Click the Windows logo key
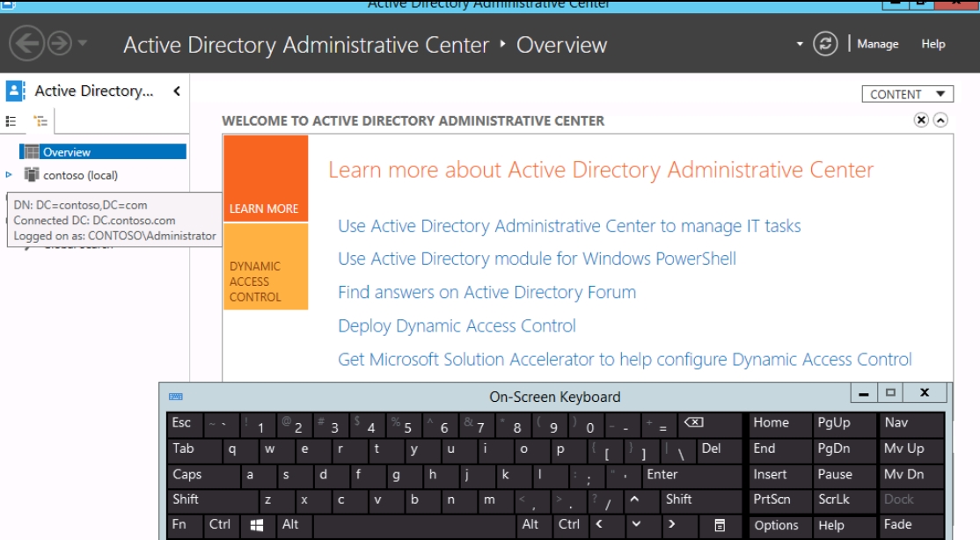Image resolution: width=980 pixels, height=540 pixels. [x=258, y=526]
